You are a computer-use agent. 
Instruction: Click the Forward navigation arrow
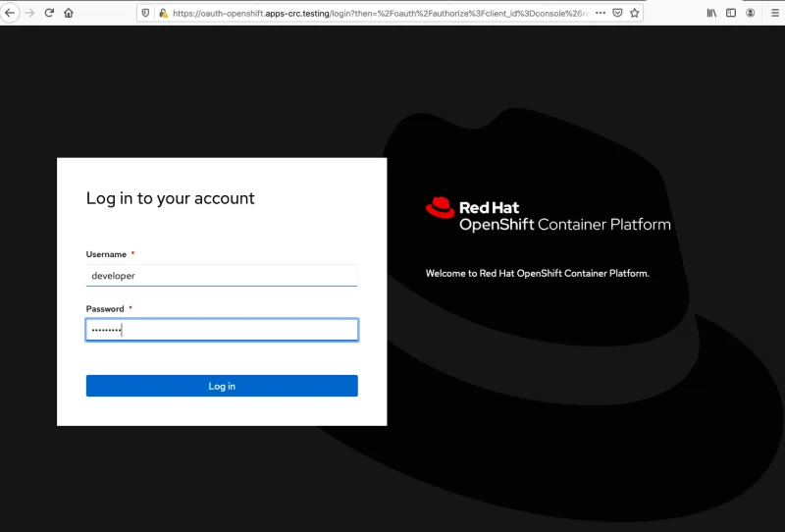[30, 13]
